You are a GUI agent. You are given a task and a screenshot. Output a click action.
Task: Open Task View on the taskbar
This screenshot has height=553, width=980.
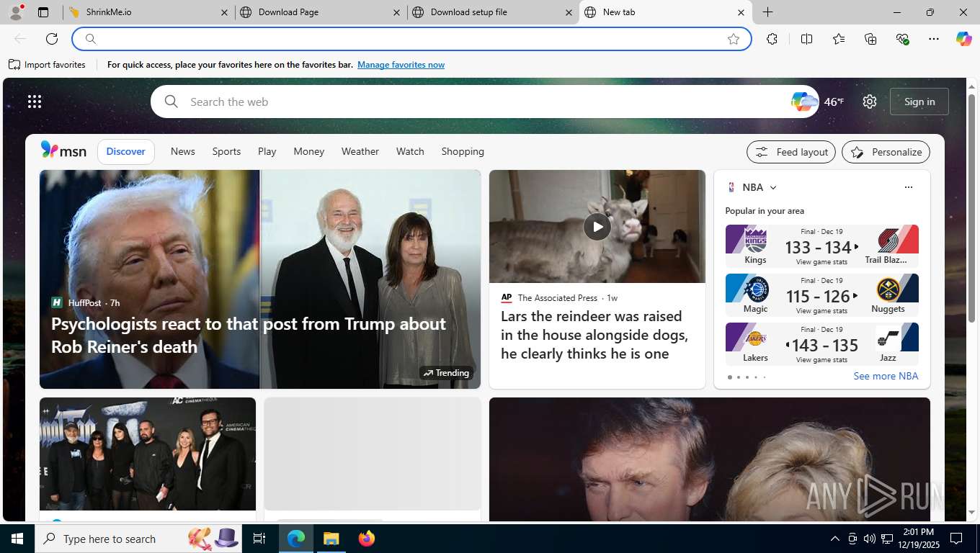(259, 539)
